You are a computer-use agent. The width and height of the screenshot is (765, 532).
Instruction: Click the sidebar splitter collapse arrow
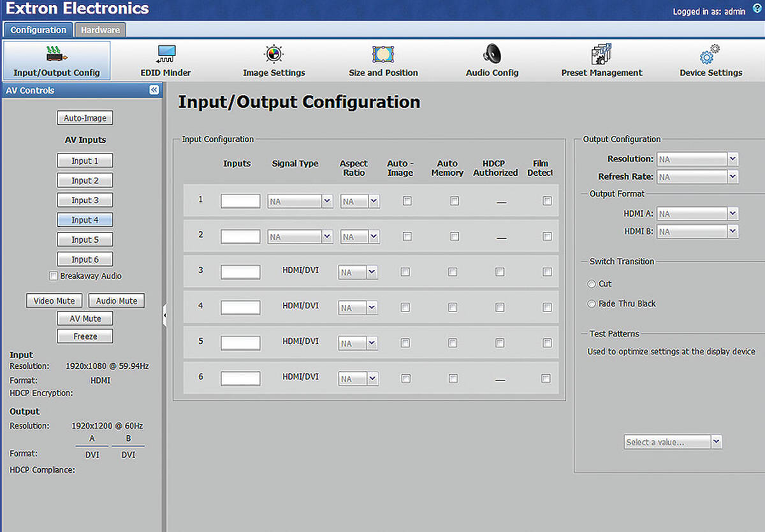tap(164, 315)
